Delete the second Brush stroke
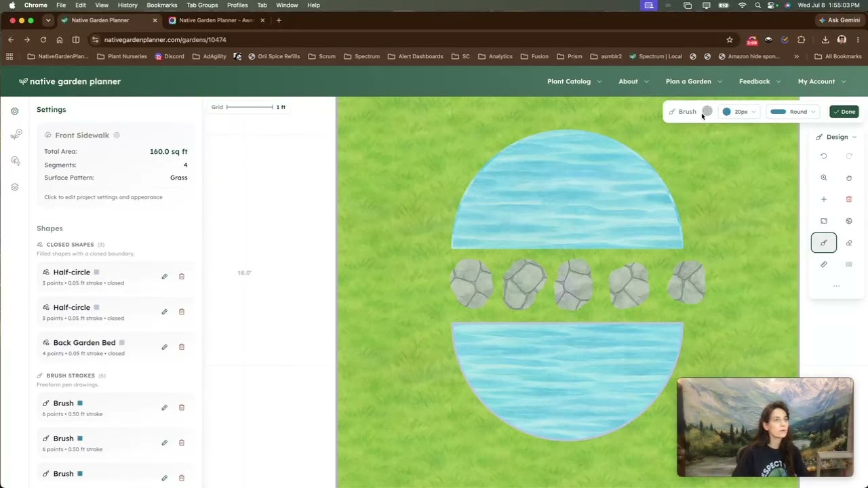 (x=182, y=443)
